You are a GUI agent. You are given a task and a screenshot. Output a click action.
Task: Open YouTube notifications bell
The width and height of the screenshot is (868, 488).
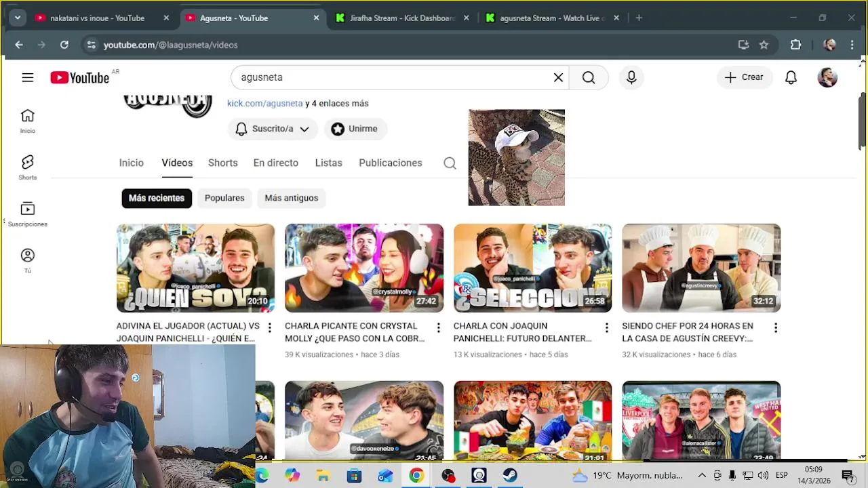pos(791,77)
